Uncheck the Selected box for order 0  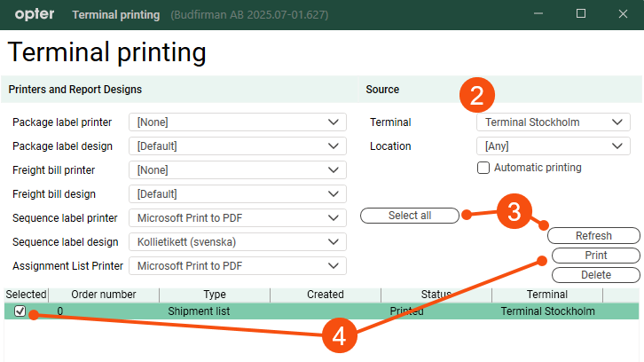coord(20,311)
